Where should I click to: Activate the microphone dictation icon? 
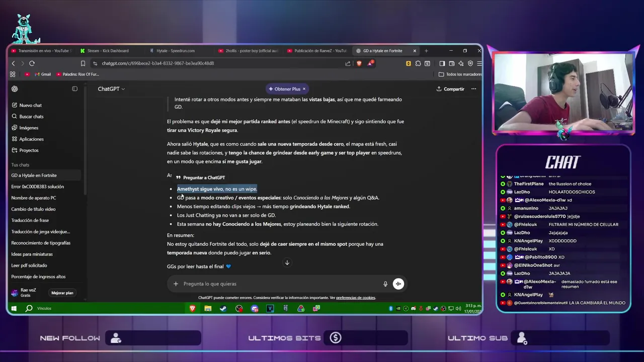pyautogui.click(x=385, y=284)
